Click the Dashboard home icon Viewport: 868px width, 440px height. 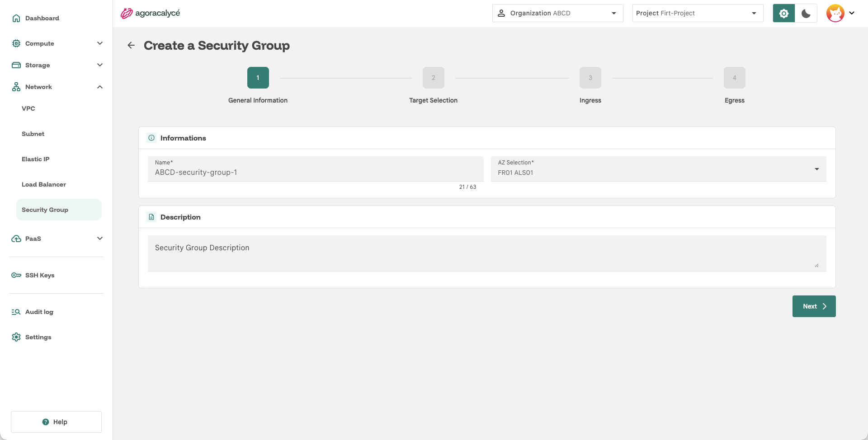click(x=16, y=18)
